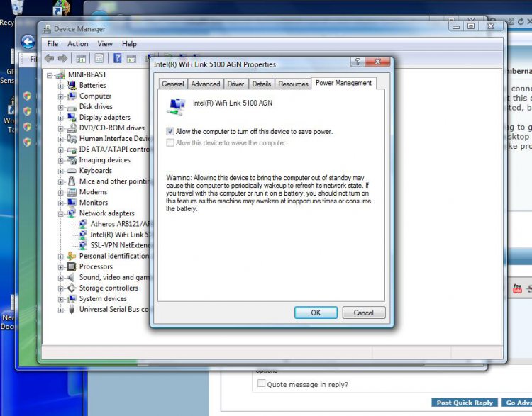Screen dimensions: 532x416
Task: Open the Action menu
Action: [x=78, y=44]
